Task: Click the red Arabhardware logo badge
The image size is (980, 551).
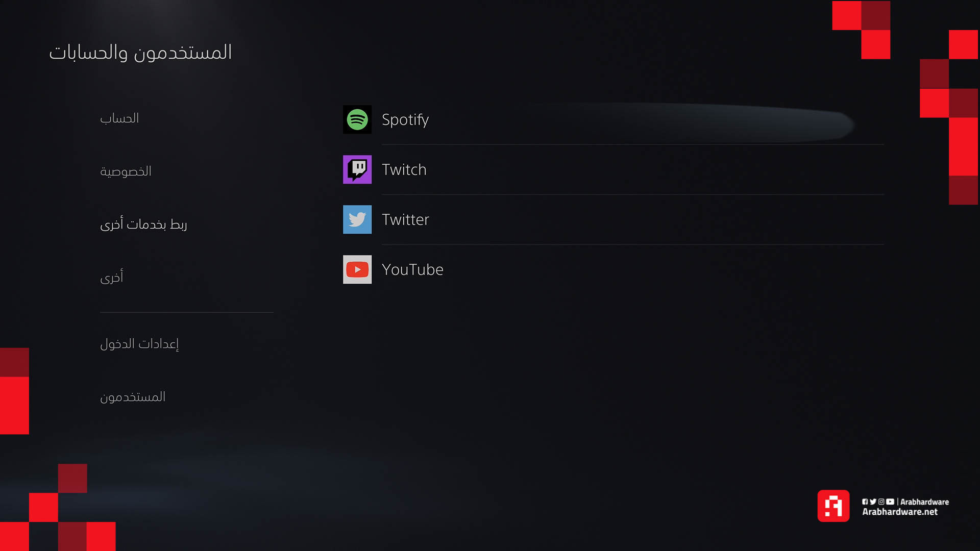Action: [833, 506]
